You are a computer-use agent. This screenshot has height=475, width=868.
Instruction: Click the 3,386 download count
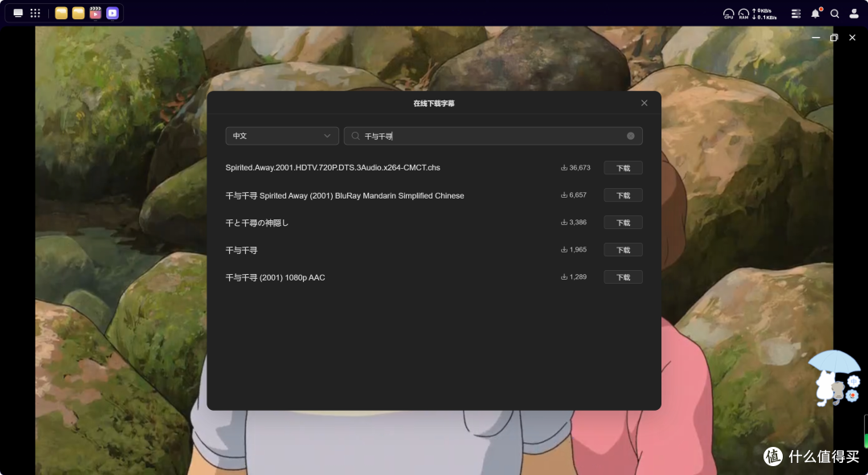[574, 222]
